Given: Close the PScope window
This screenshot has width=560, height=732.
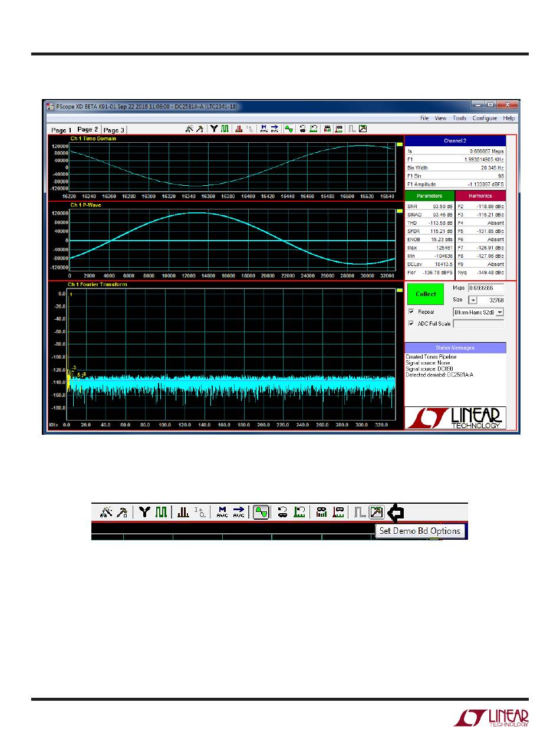Looking at the screenshot, I should (507, 106).
